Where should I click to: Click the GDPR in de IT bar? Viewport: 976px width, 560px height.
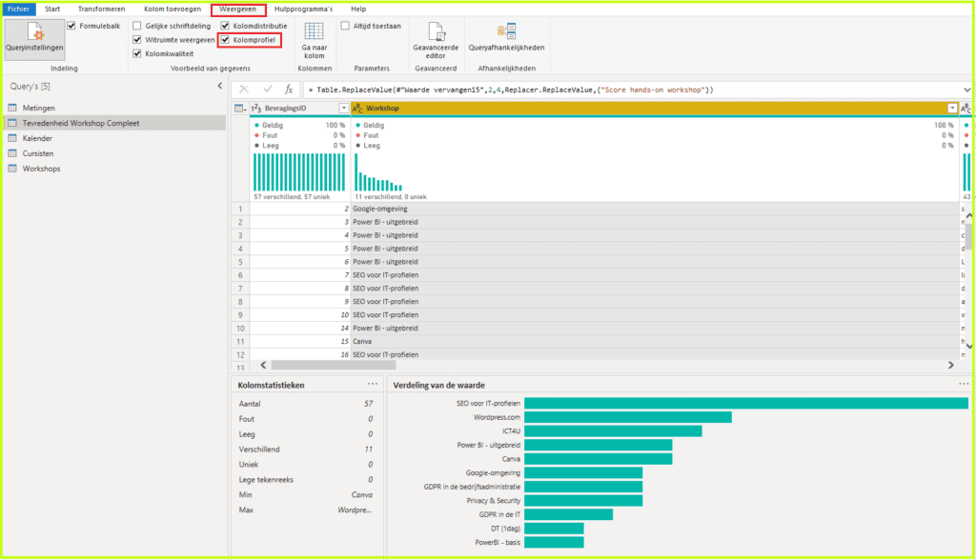point(569,514)
